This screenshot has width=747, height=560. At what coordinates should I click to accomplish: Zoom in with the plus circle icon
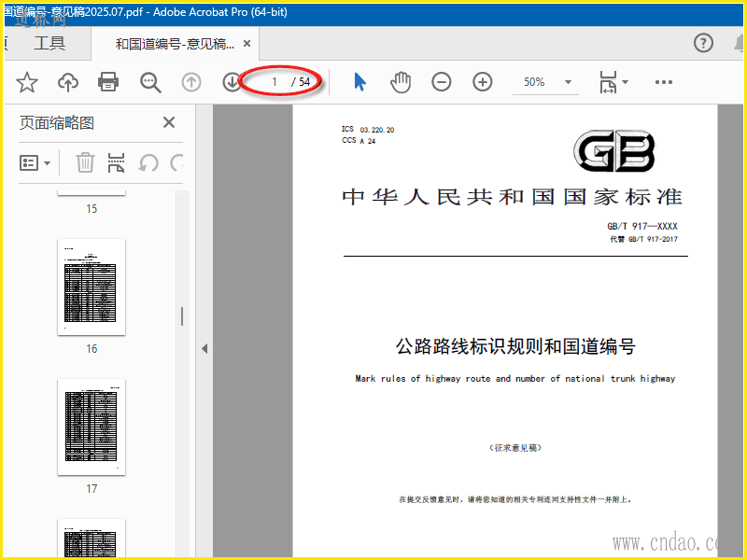point(482,82)
